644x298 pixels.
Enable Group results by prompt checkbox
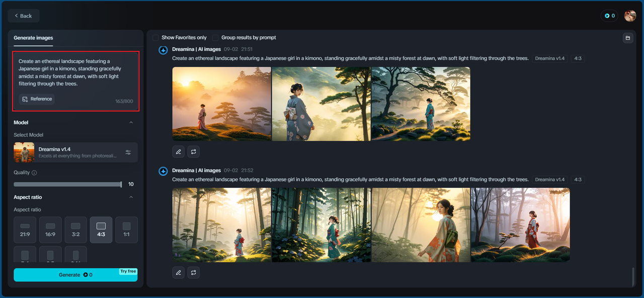coord(215,38)
